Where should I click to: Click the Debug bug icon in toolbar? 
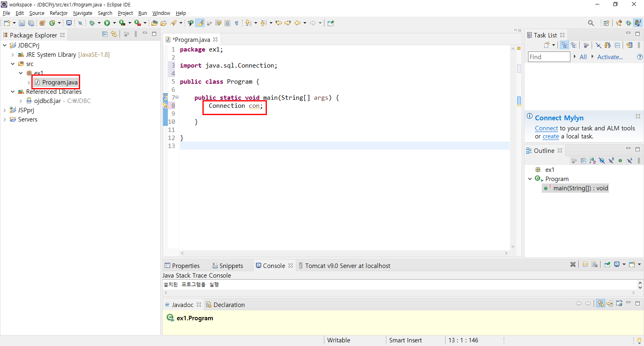(92, 23)
